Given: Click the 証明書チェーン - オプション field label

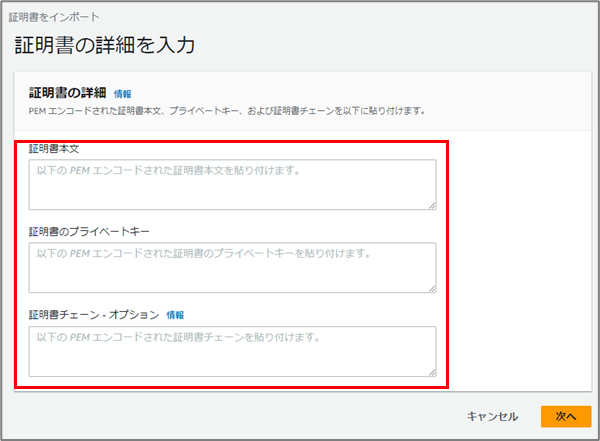Looking at the screenshot, I should (x=93, y=314).
